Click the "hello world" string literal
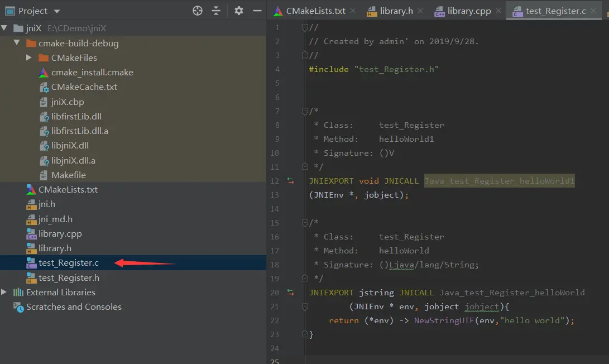609x364 pixels. pos(532,320)
